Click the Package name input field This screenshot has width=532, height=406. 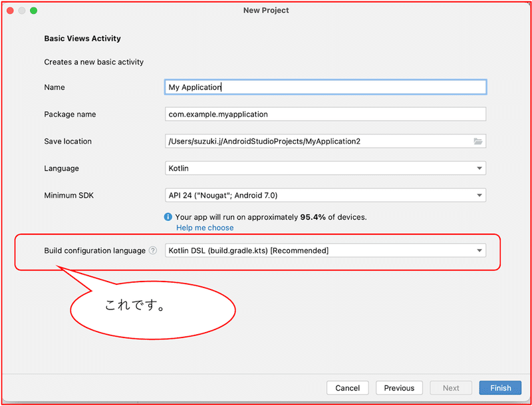pyautogui.click(x=325, y=114)
